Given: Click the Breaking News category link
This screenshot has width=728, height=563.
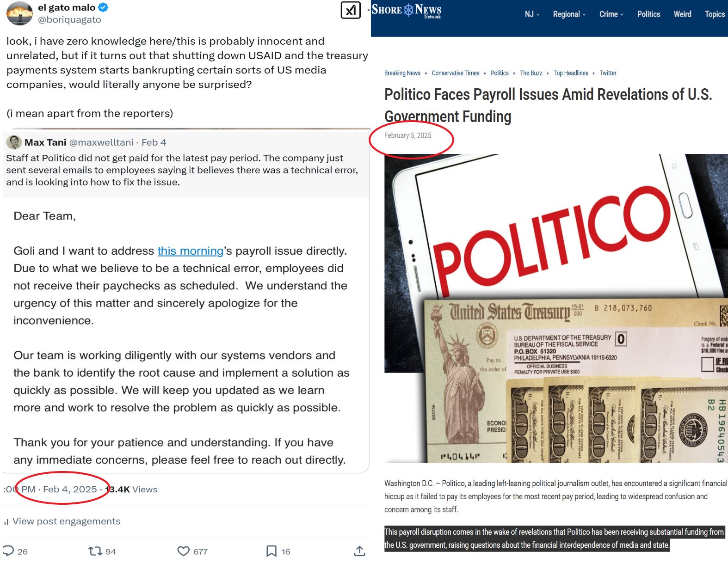Looking at the screenshot, I should click(x=402, y=73).
